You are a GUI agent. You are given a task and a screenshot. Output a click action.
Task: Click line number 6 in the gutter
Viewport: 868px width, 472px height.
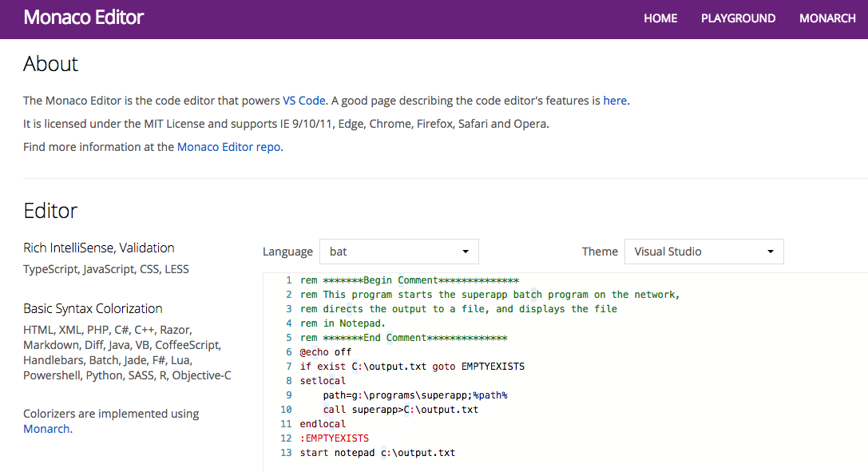point(288,352)
